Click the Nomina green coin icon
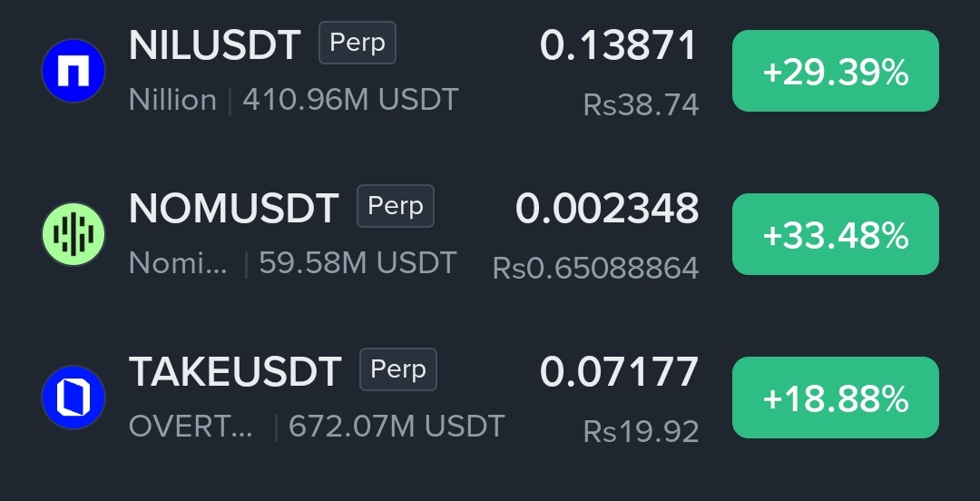This screenshot has width=980, height=501. pos(73,234)
